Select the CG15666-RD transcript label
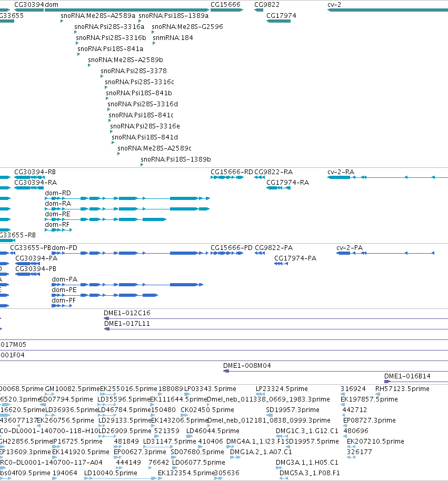This screenshot has height=481, width=448. point(232,172)
